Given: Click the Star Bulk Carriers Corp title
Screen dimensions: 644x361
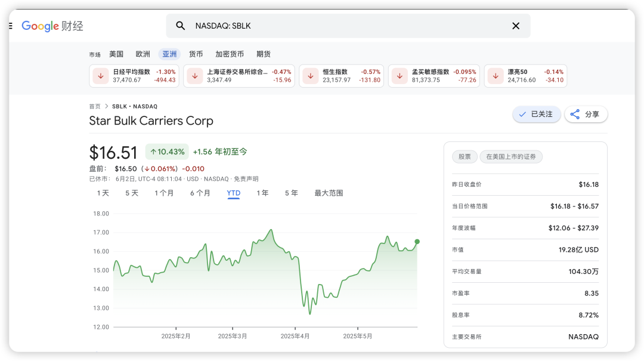Looking at the screenshot, I should click(x=151, y=121).
